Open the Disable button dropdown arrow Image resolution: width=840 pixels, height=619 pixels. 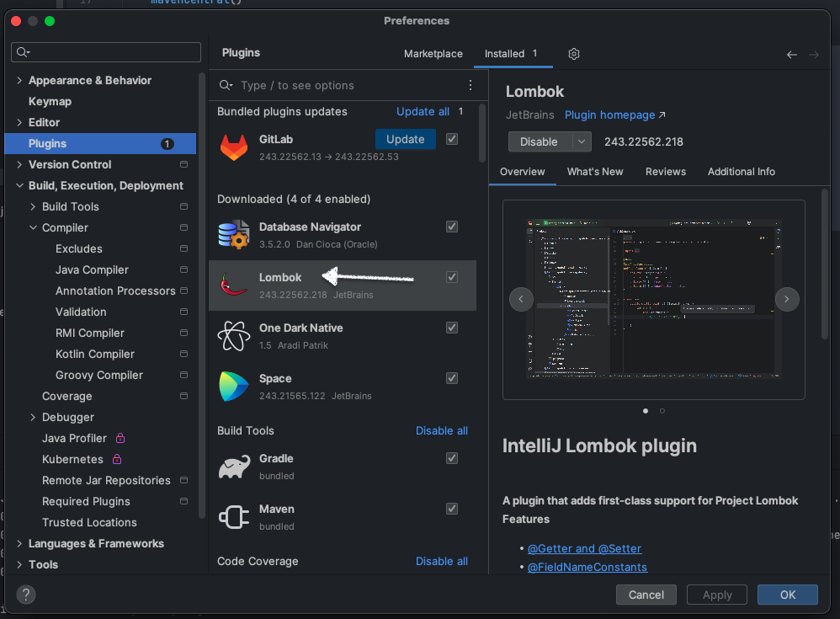[582, 142]
